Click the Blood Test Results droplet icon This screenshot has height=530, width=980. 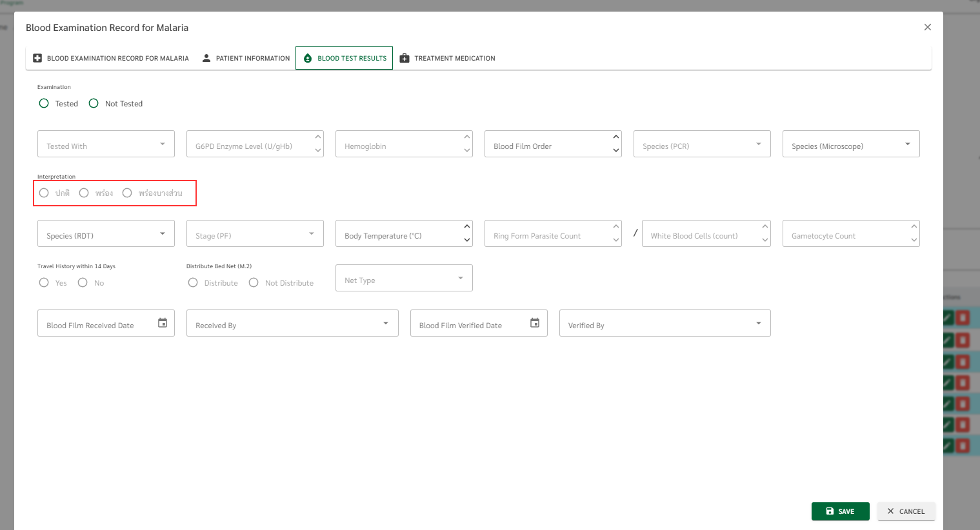(308, 58)
